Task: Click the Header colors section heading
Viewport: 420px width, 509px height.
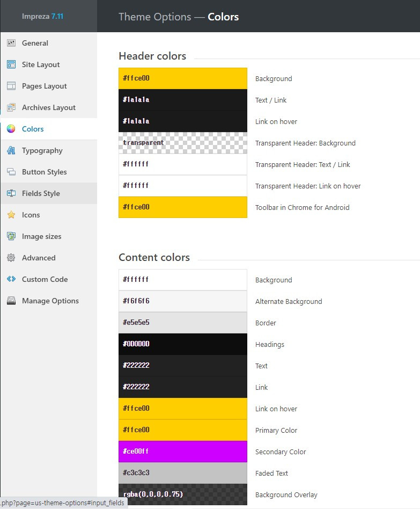Action: [152, 56]
